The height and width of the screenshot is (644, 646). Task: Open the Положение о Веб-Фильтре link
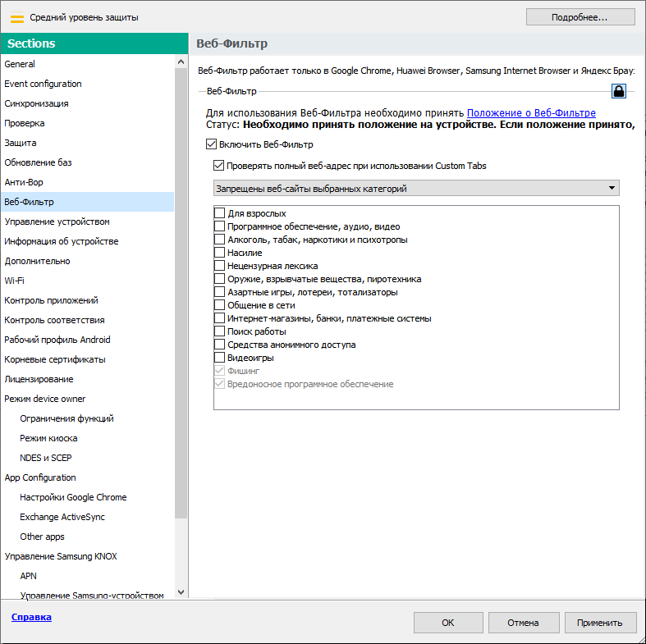click(531, 113)
